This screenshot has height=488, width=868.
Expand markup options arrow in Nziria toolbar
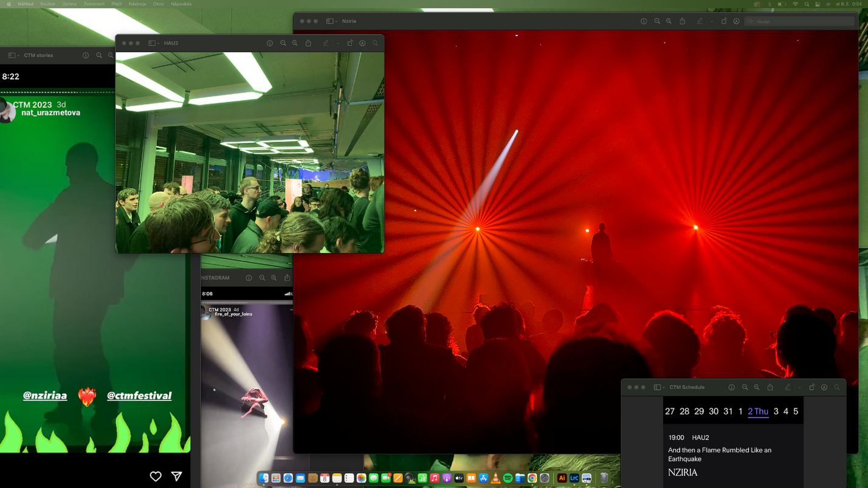(x=711, y=21)
